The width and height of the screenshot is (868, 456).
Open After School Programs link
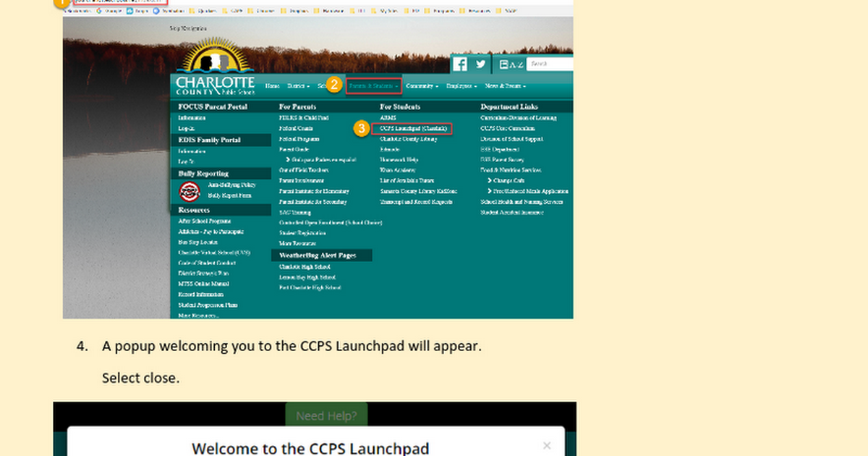[x=205, y=221]
